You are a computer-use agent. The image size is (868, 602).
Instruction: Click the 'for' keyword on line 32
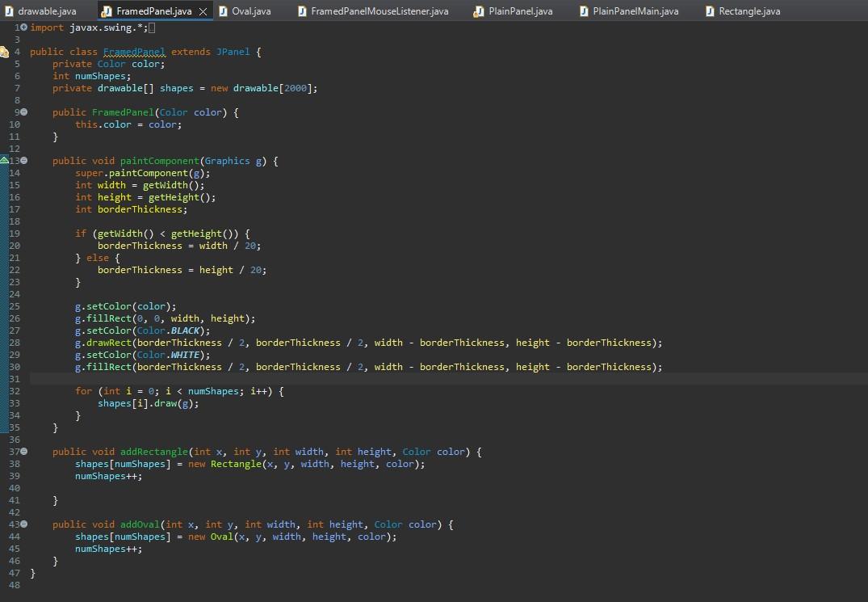point(84,391)
